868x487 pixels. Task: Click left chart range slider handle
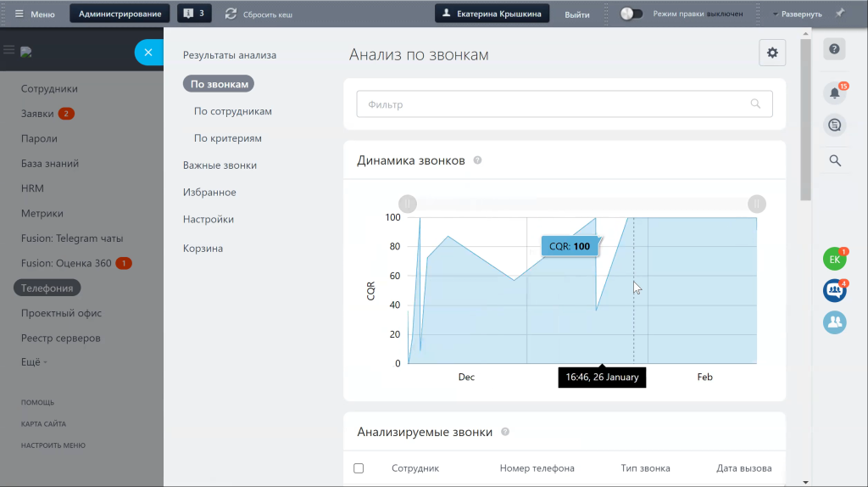(408, 204)
